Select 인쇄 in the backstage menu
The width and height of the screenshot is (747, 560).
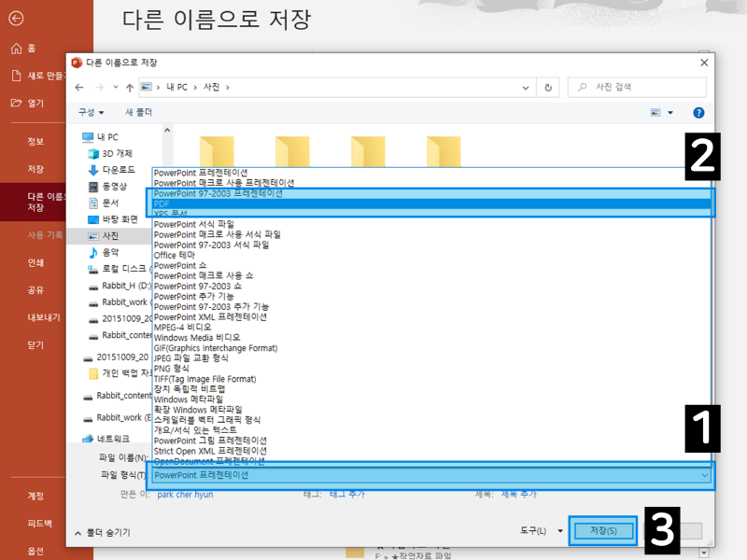[35, 262]
